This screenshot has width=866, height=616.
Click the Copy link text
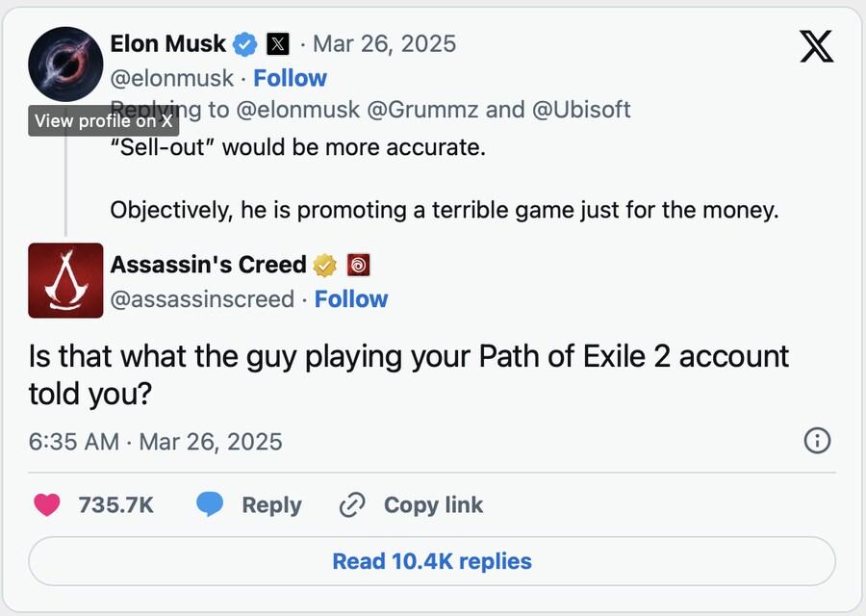433,505
